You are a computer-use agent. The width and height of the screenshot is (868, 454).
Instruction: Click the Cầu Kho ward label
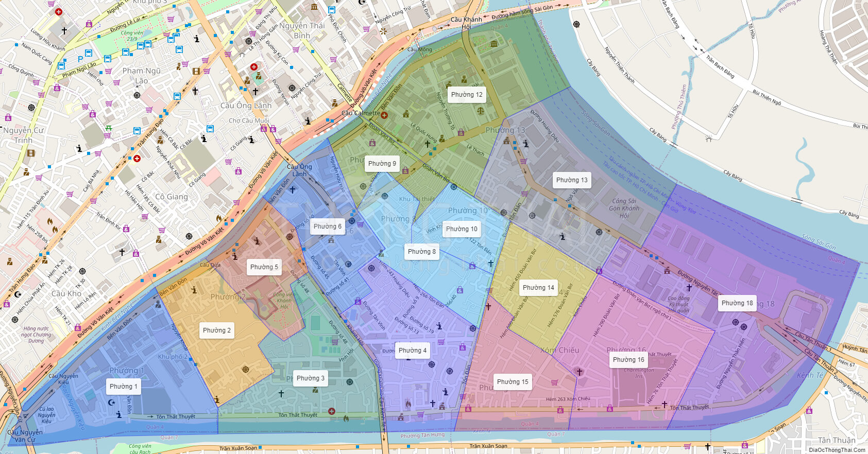click(66, 293)
